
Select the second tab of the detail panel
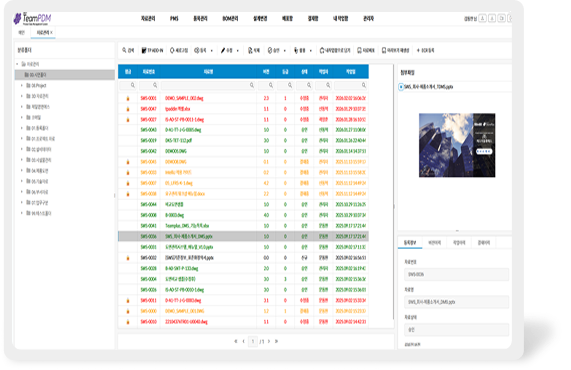(x=434, y=243)
